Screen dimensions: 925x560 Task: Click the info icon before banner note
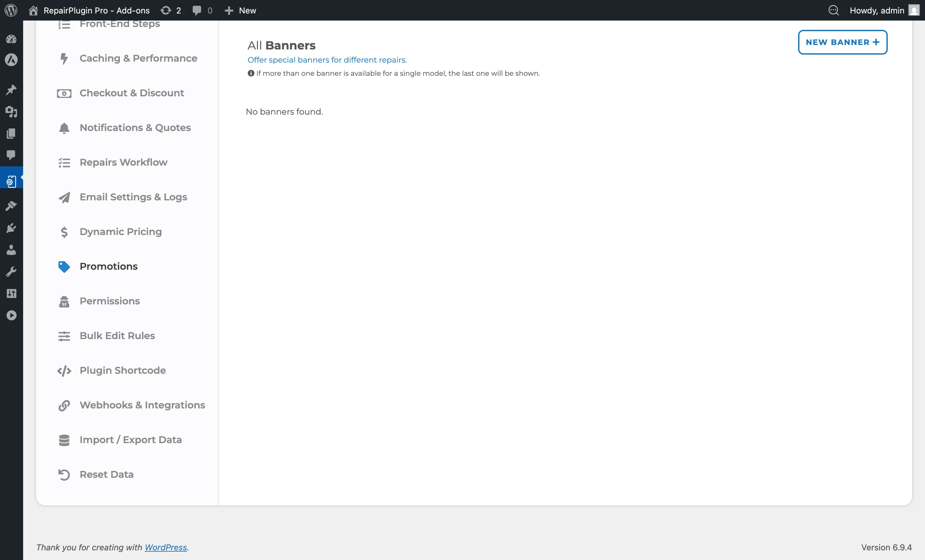(251, 73)
